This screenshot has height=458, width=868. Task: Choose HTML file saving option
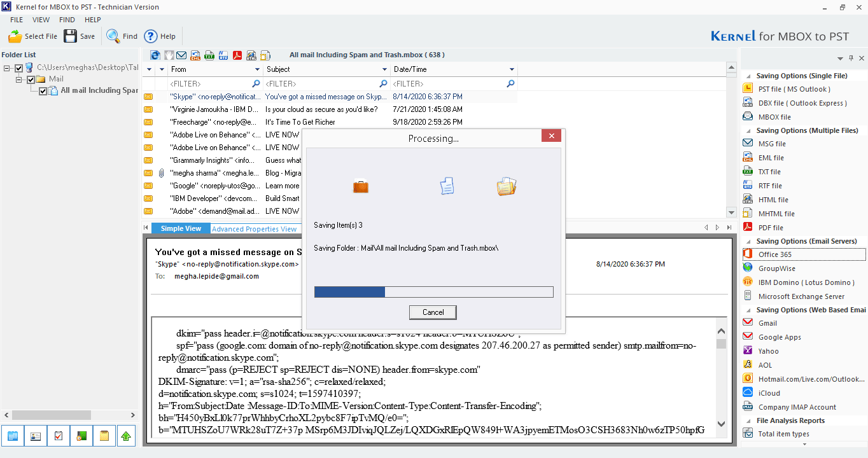pos(773,200)
